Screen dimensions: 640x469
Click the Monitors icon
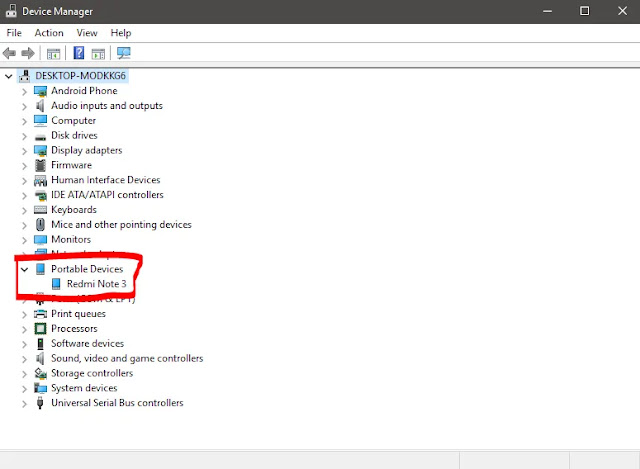pos(40,240)
